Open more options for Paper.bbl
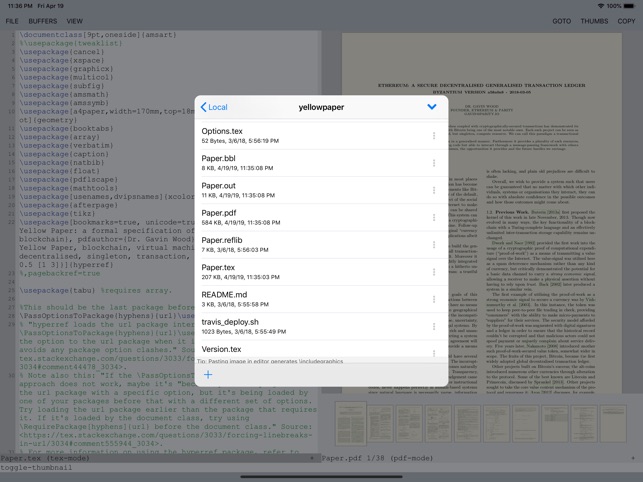 [433, 163]
